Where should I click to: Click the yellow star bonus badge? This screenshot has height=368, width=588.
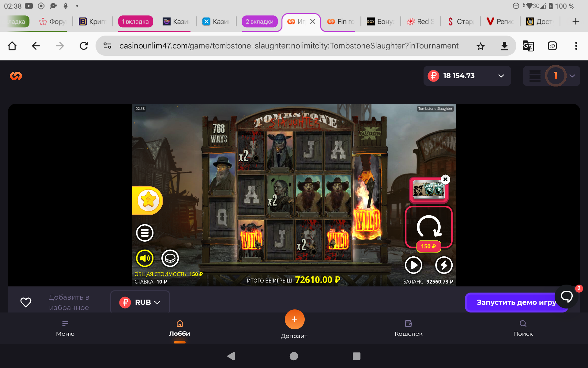click(148, 200)
